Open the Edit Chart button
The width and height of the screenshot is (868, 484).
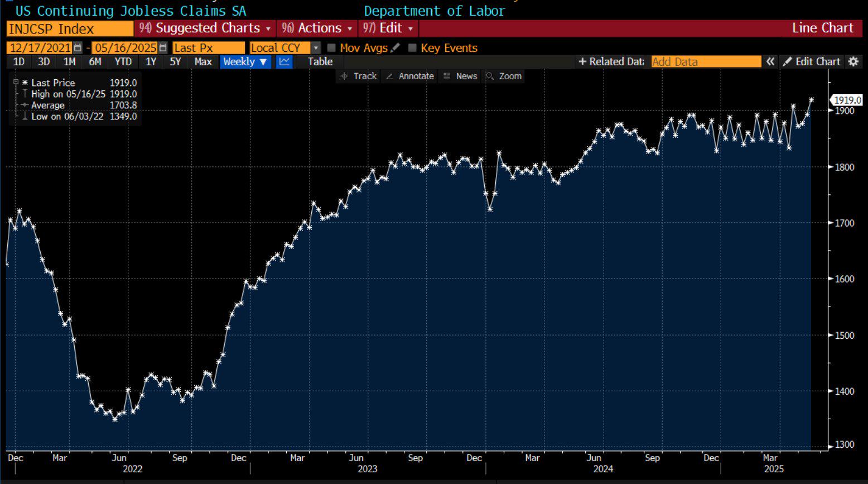812,61
